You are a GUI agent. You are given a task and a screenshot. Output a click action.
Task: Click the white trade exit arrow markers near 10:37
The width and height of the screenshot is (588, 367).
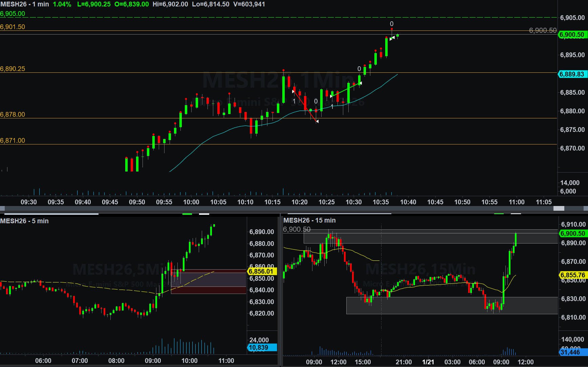tap(392, 38)
